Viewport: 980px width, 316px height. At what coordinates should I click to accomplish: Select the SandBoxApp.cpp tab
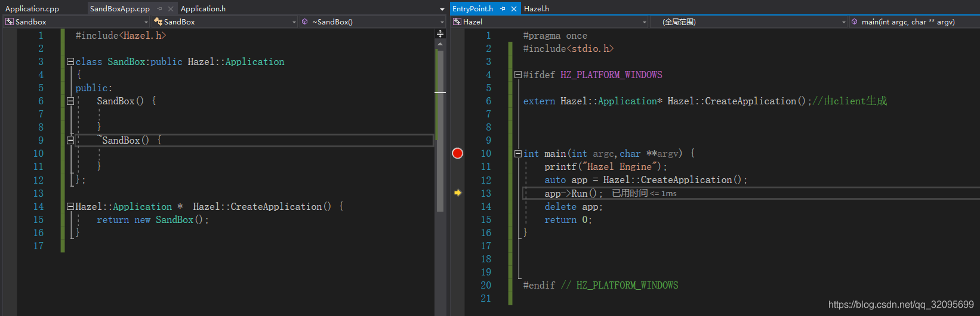pos(119,8)
